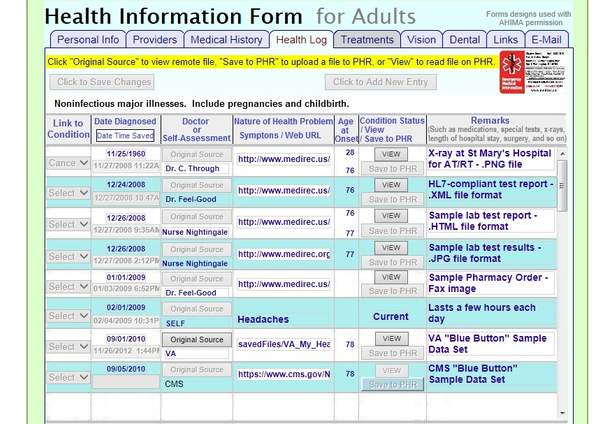Open the Select dropdown in 09/01/2010 VA row
Screen dimensions: 615x424
[68, 347]
